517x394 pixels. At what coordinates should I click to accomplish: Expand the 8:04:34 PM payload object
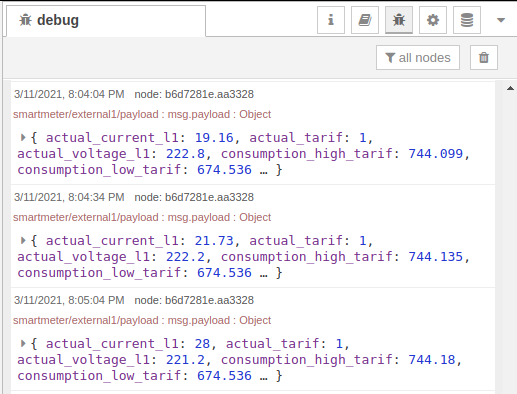(23, 240)
